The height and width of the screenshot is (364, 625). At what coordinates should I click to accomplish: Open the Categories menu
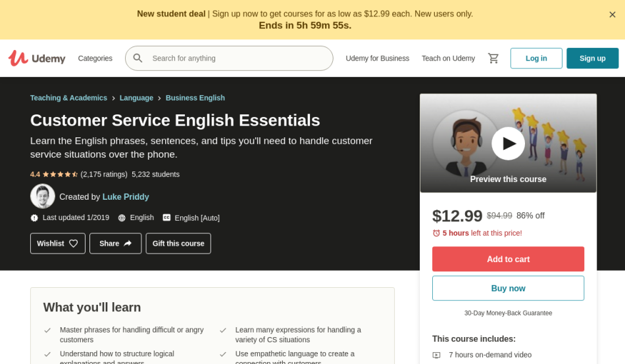tap(95, 58)
